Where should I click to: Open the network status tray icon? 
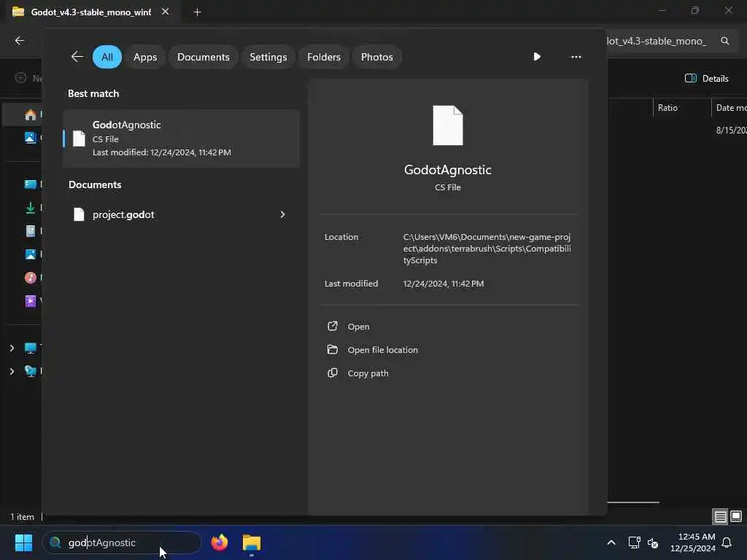[634, 542]
